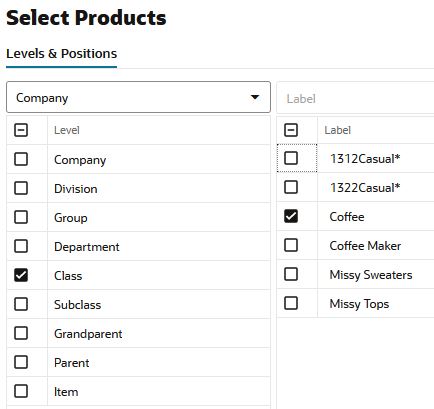Click the Missy Sweaters label text
The image size is (434, 409).
click(x=371, y=275)
